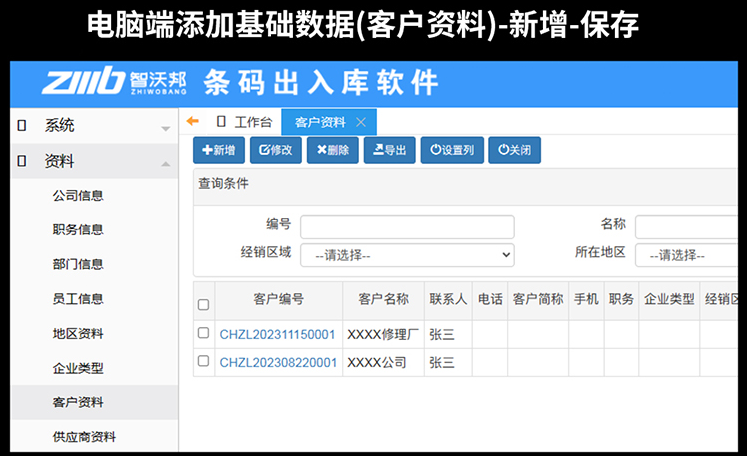
Task: Click the icon before 资料 in the sidebar
Action: click(22, 161)
